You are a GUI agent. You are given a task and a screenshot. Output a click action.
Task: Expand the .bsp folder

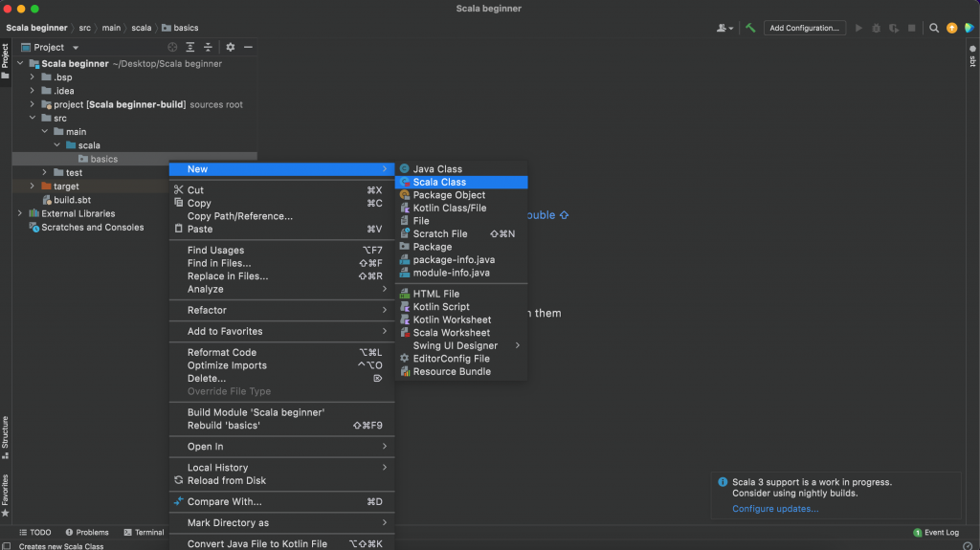point(33,77)
